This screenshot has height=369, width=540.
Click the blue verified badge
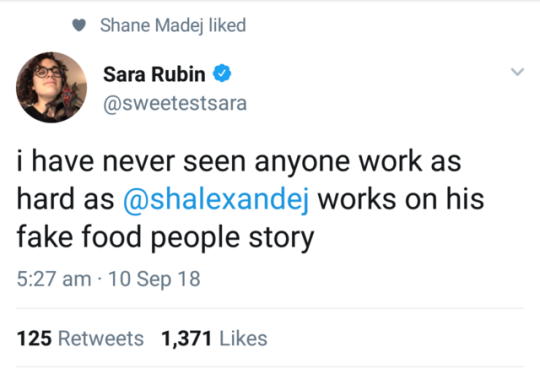pyautogui.click(x=222, y=73)
